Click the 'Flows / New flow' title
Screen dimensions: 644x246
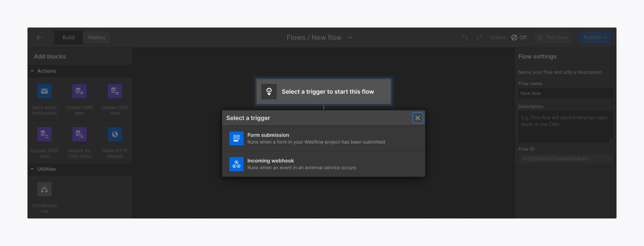314,37
